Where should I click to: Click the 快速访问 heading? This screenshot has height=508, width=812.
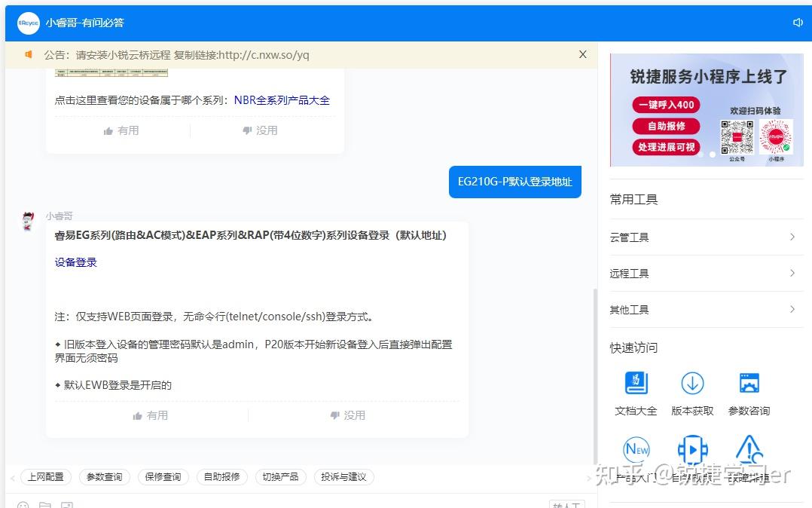click(x=634, y=347)
